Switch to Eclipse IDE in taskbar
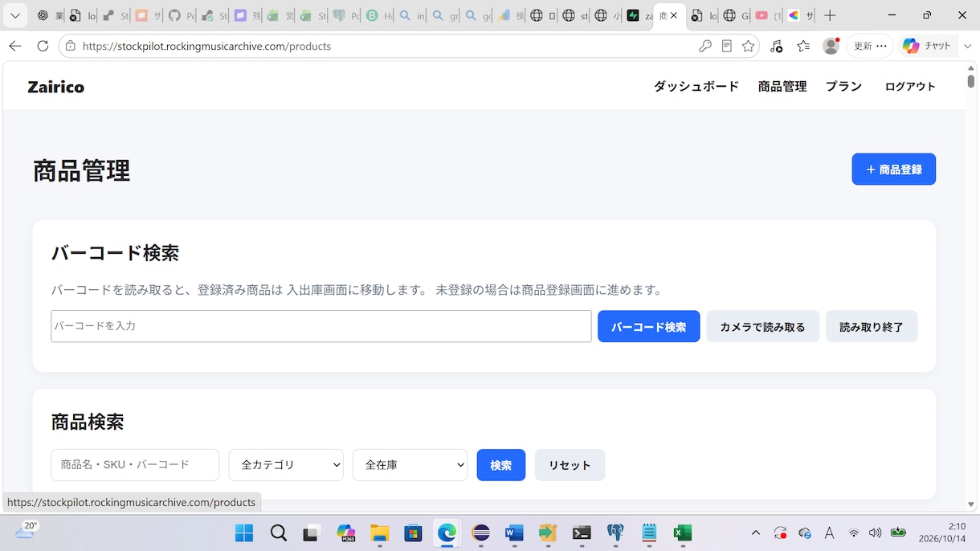This screenshot has width=980, height=551. [x=481, y=533]
